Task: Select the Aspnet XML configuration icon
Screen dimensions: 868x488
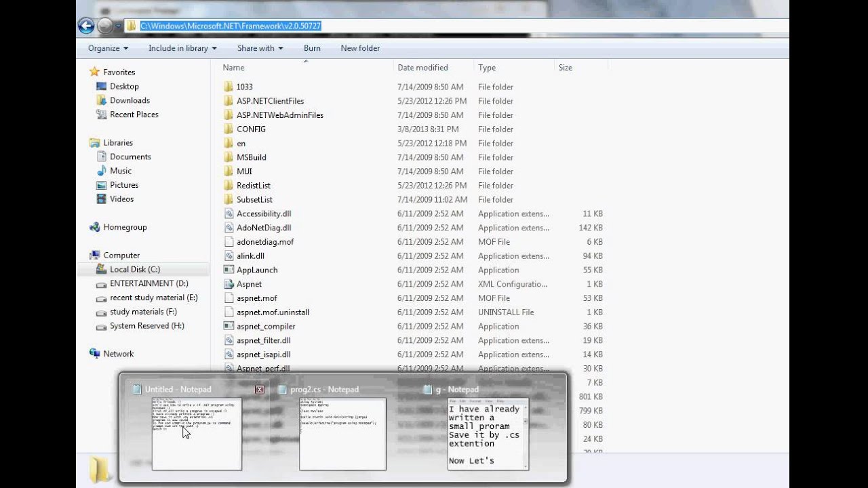Action: [229, 284]
